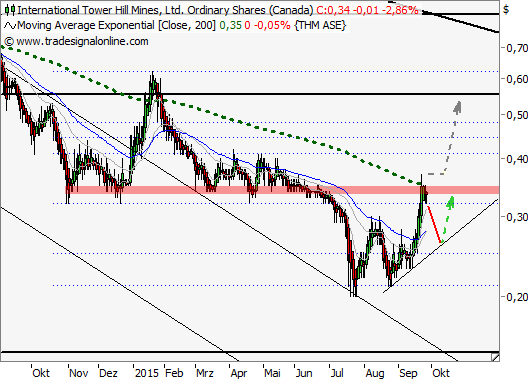Click the moving average line icon
This screenshot has width=528, height=379.
(10, 26)
